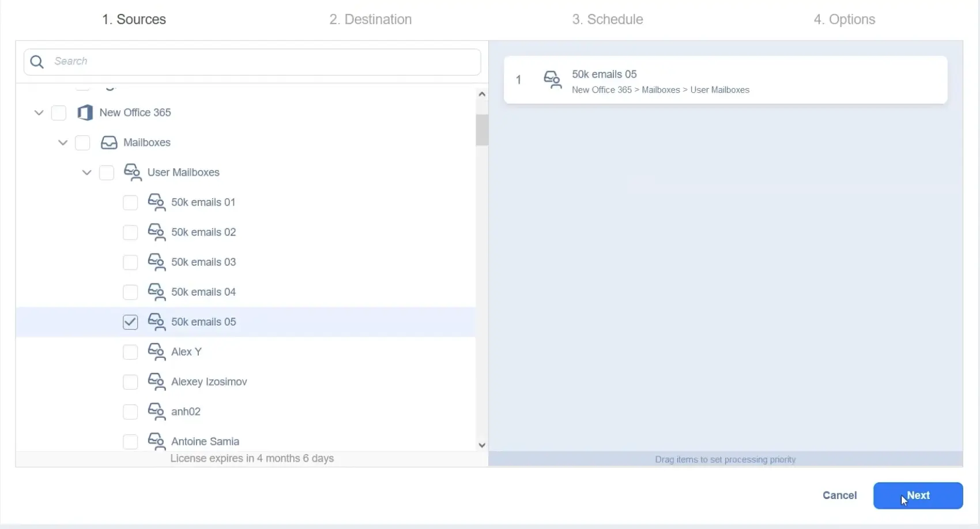Switch to the 3. Schedule step
The width and height of the screenshot is (980, 529).
(608, 20)
